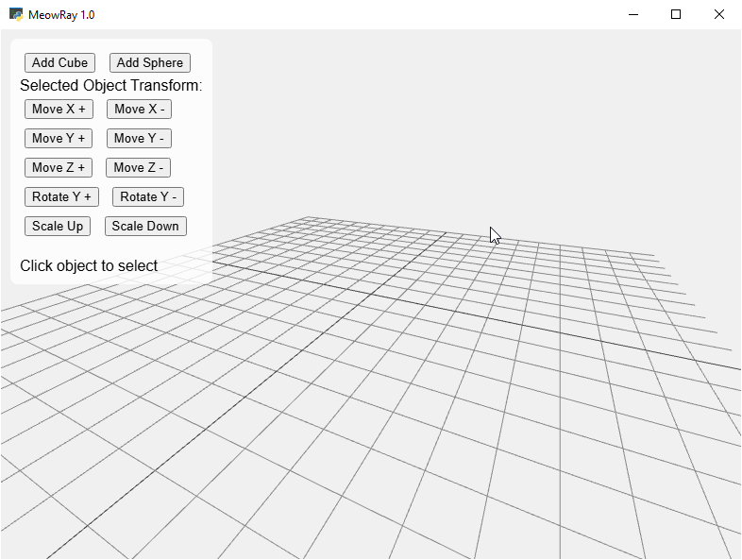Click the MeowRay 1.0 window title
The width and height of the screenshot is (742, 560).
click(61, 15)
